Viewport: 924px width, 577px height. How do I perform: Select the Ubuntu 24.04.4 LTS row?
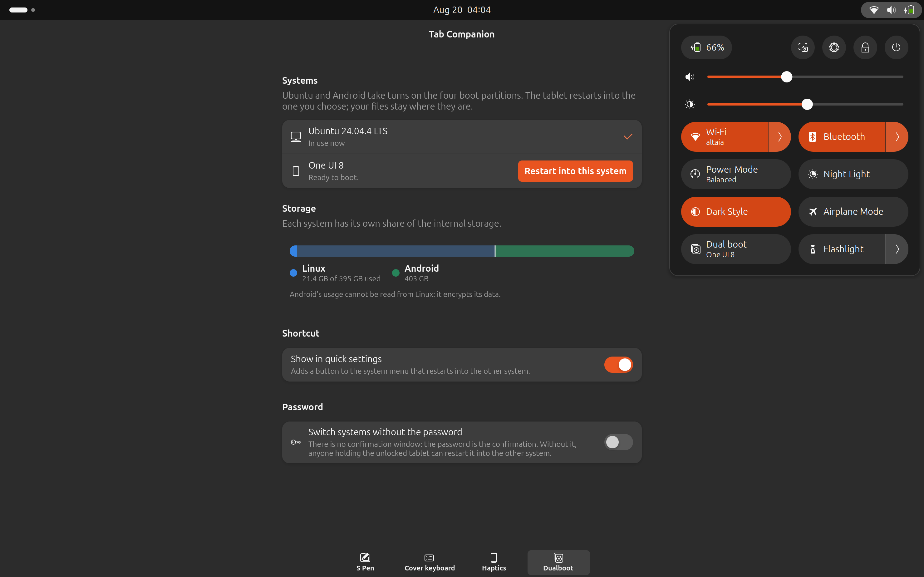462,137
